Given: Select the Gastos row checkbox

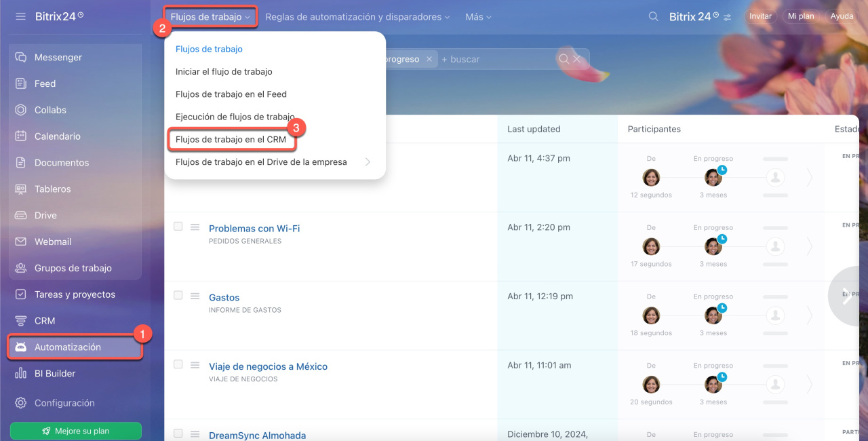Looking at the screenshot, I should click(x=178, y=295).
